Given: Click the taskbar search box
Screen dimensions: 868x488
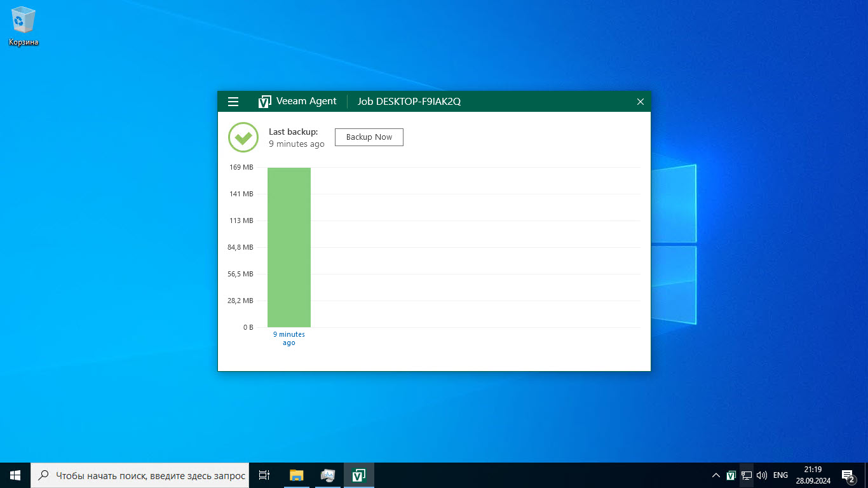Looking at the screenshot, I should [x=140, y=475].
